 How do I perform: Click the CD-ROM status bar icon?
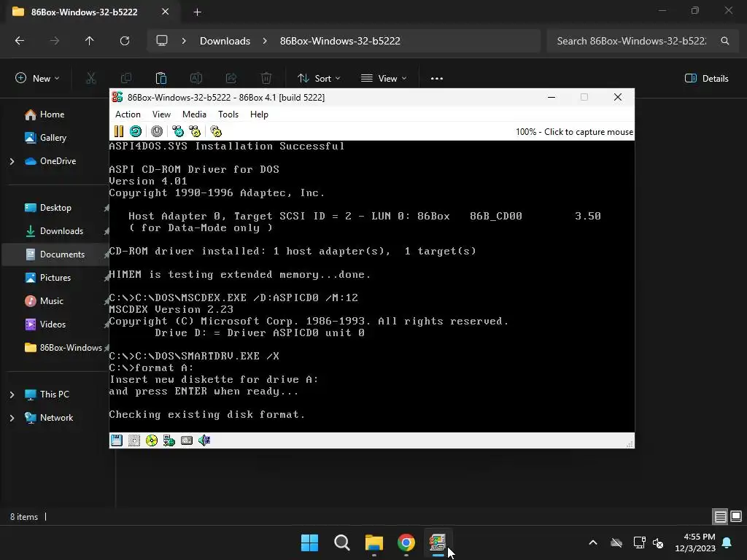[152, 440]
